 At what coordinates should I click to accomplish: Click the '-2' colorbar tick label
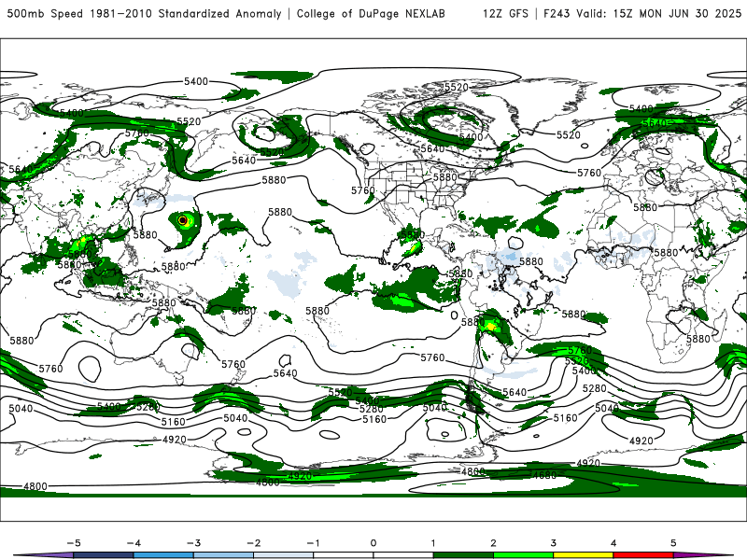click(254, 543)
